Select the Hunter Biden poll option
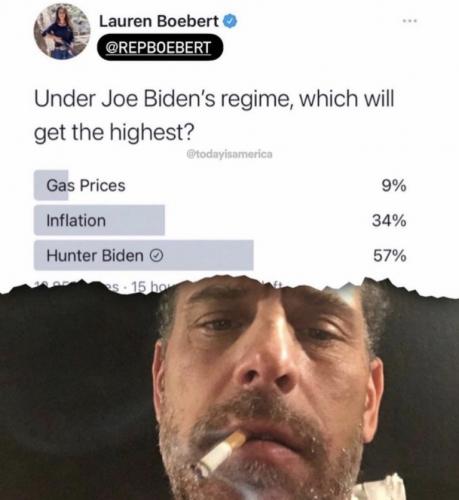Viewport: 459px width, 500px height. click(x=220, y=255)
